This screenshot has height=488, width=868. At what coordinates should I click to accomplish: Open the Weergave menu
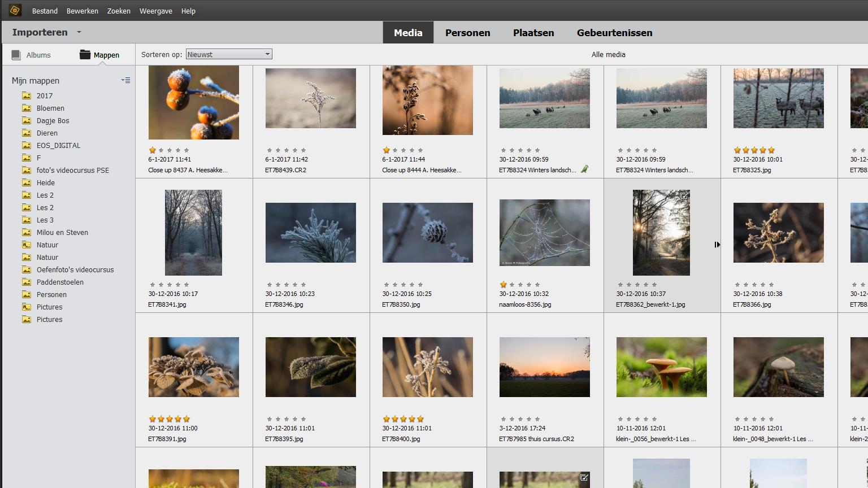156,11
